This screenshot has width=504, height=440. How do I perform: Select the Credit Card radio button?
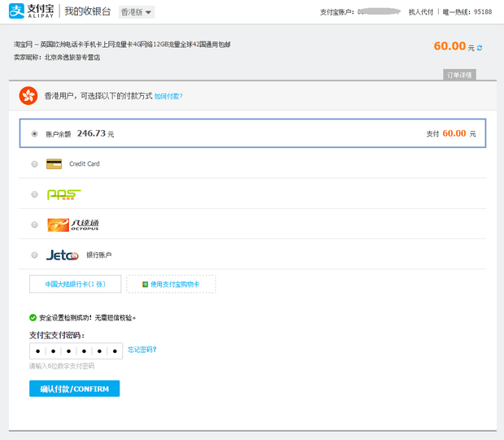[34, 164]
